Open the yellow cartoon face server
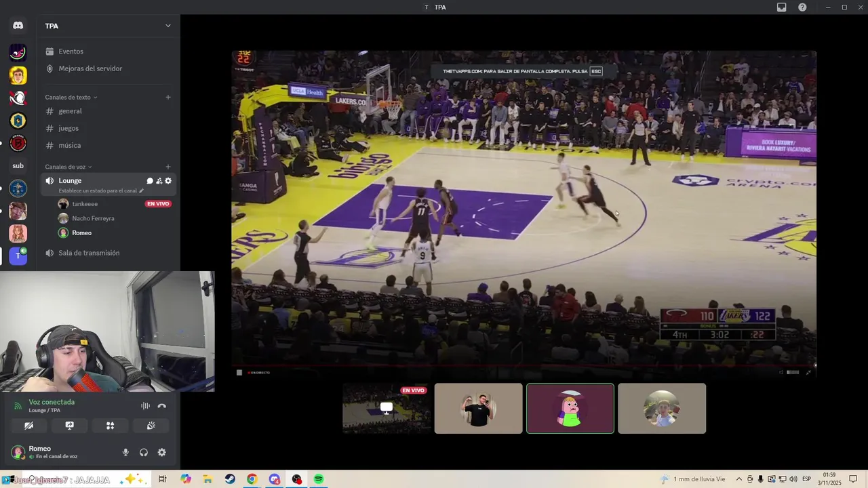868x488 pixels. point(18,75)
